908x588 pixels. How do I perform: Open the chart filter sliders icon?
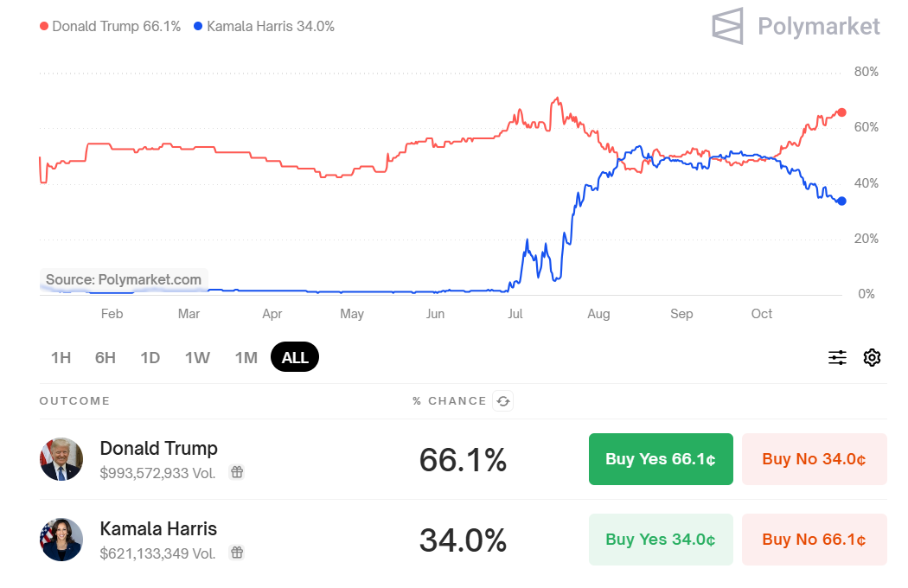click(x=837, y=357)
